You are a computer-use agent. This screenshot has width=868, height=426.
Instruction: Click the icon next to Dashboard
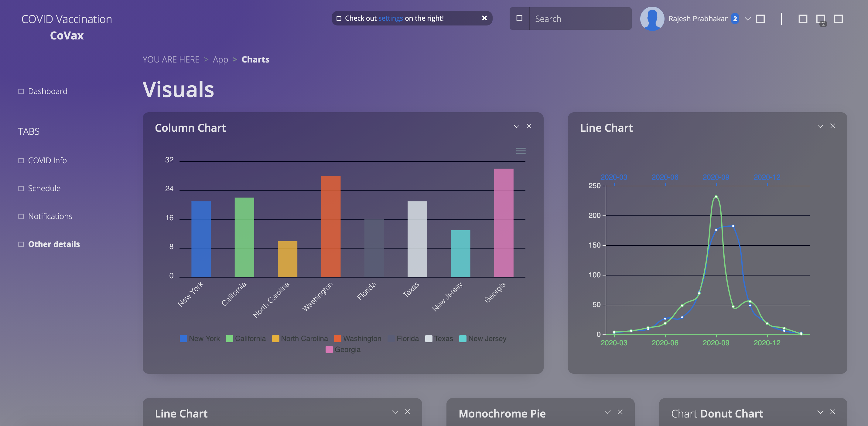coord(21,91)
